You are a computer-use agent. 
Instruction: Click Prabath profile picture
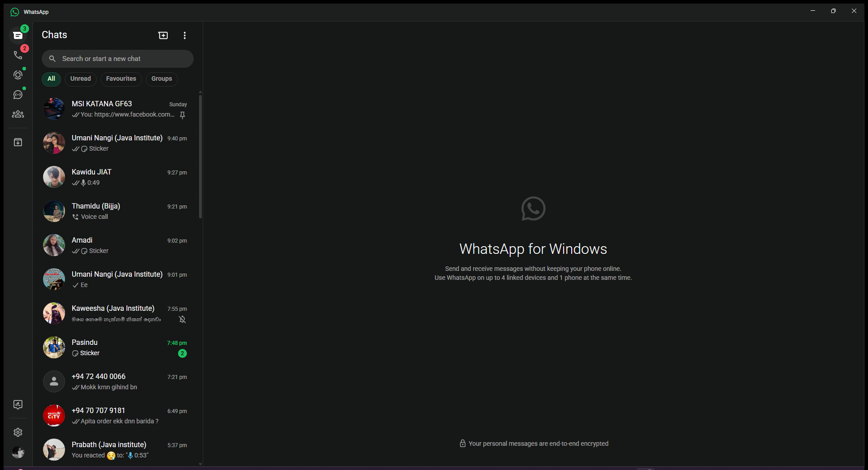pyautogui.click(x=54, y=450)
